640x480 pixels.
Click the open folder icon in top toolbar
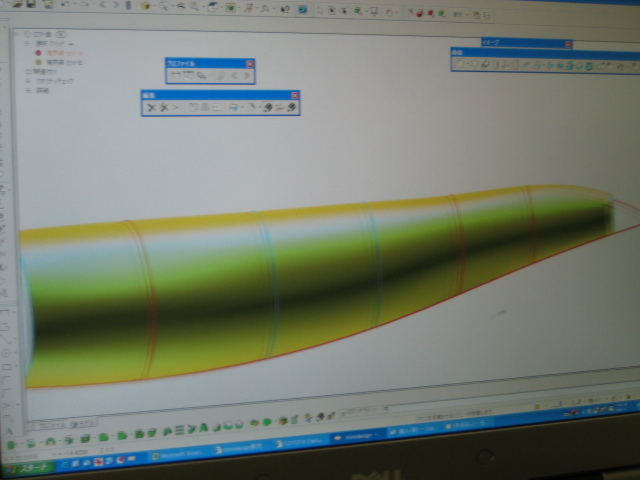point(18,4)
